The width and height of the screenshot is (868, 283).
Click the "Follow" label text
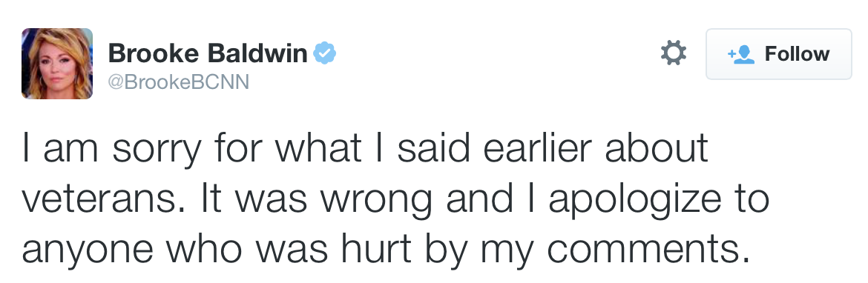pos(797,54)
